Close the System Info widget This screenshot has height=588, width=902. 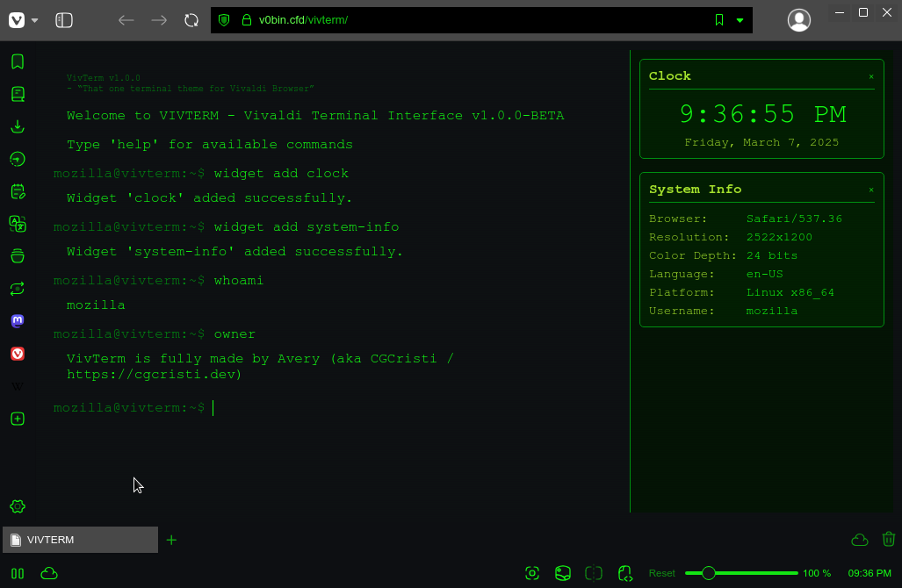[x=871, y=190]
